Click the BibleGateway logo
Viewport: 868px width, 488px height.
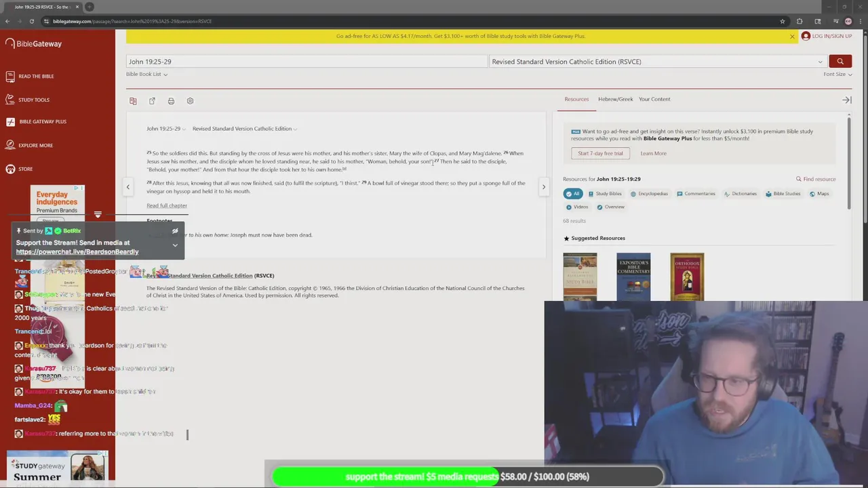pos(33,43)
